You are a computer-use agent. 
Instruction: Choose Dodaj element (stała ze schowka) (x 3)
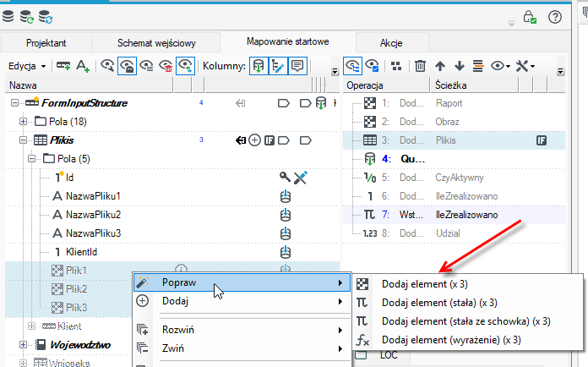pyautogui.click(x=468, y=321)
